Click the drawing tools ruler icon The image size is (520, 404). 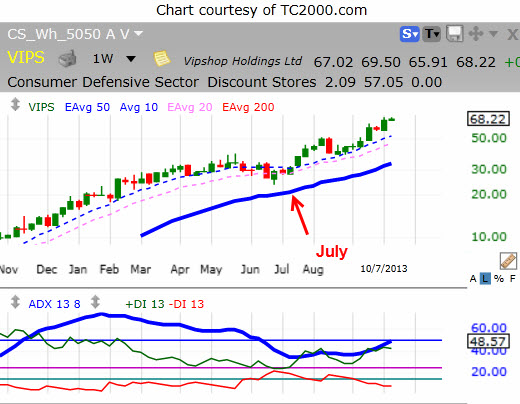pyautogui.click(x=508, y=261)
